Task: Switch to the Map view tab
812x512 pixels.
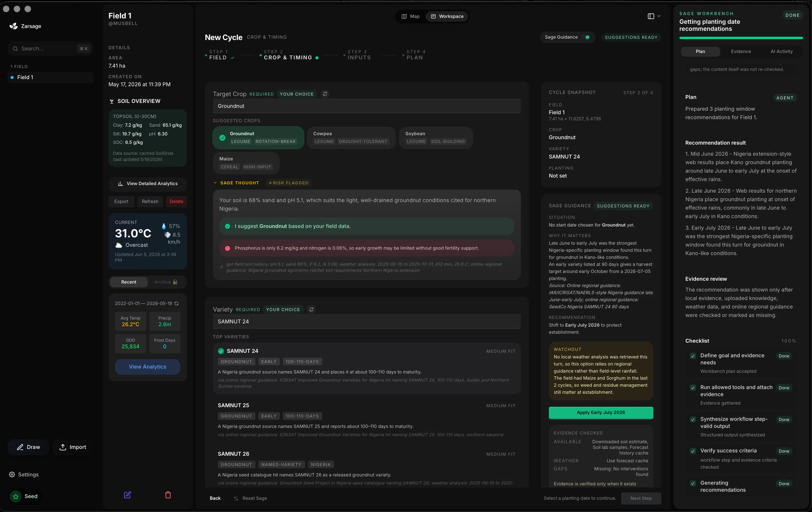Action: click(410, 16)
